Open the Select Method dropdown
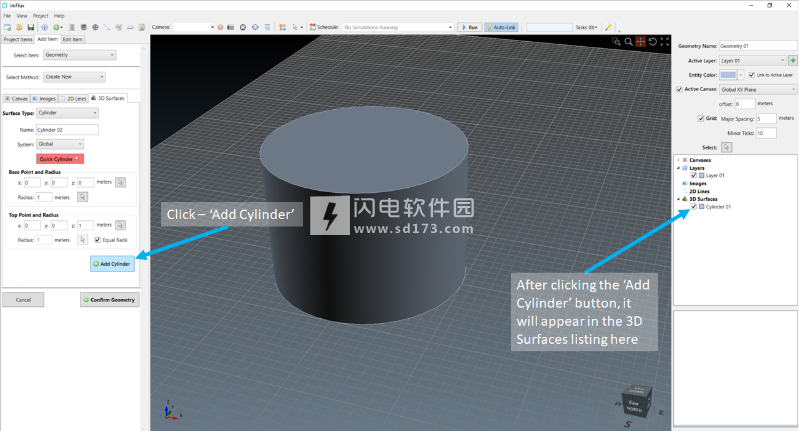799x431 pixels. [74, 77]
